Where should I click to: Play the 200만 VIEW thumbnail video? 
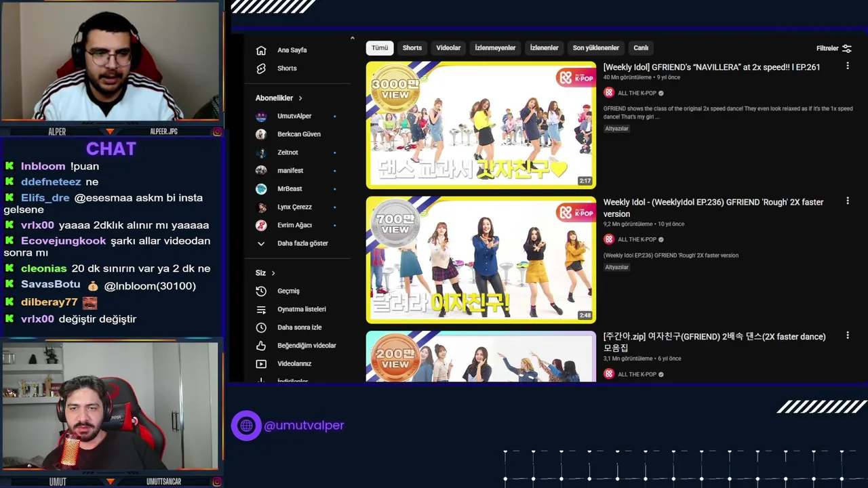[x=481, y=357]
